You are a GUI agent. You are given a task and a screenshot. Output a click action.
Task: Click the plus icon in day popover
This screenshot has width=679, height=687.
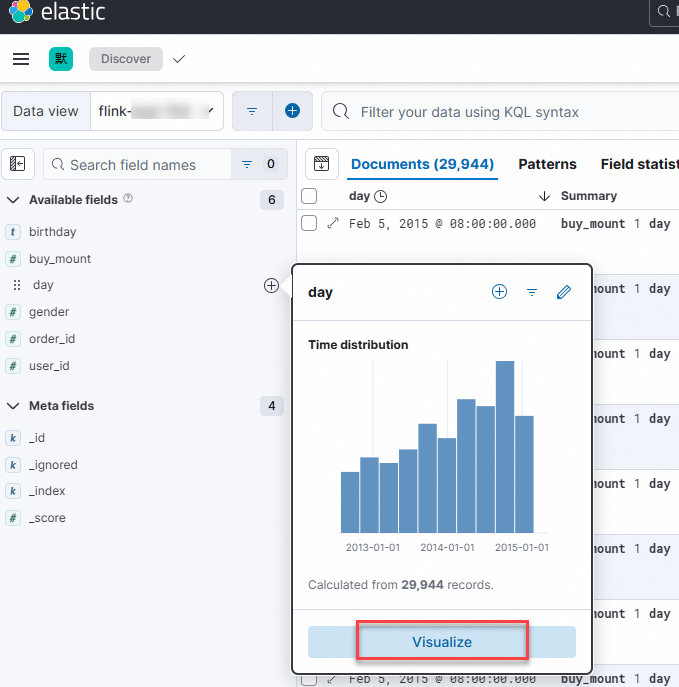(499, 292)
